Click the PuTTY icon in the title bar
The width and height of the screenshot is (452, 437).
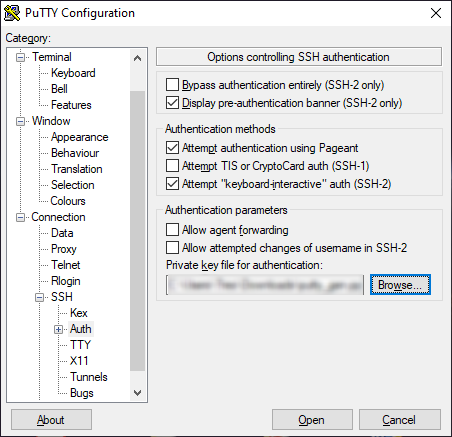(12, 13)
